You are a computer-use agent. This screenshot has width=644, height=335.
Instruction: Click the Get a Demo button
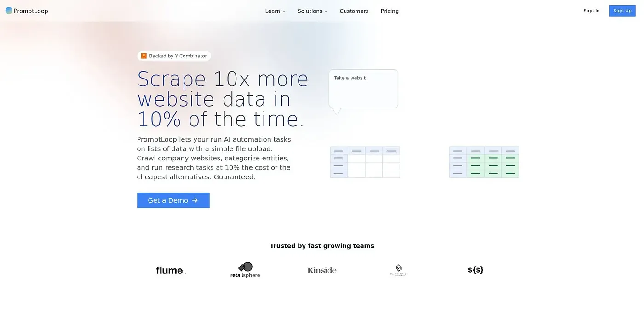point(173,200)
